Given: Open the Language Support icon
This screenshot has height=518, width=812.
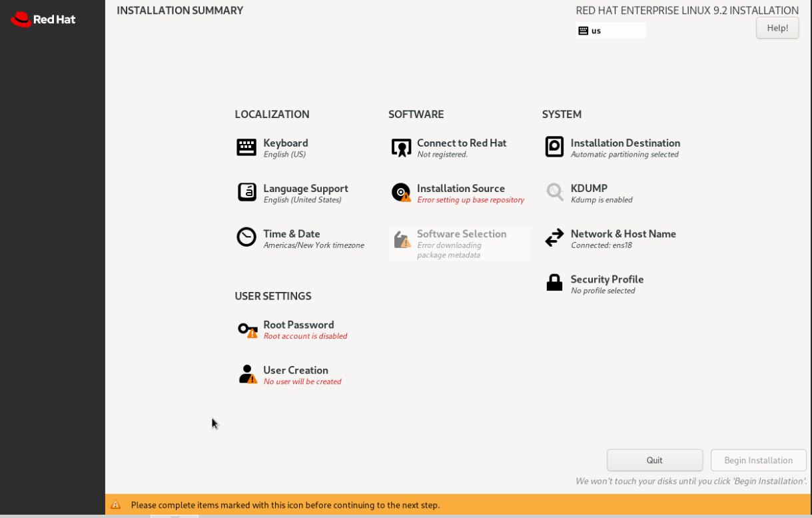Looking at the screenshot, I should pyautogui.click(x=247, y=192).
